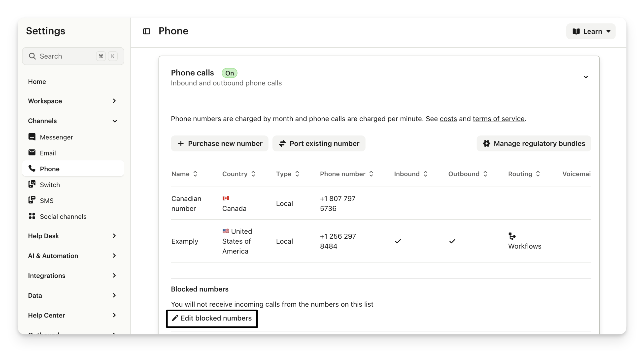Click the Workflows routing icon for Examply
The width and height of the screenshot is (644, 352).
pos(512,236)
